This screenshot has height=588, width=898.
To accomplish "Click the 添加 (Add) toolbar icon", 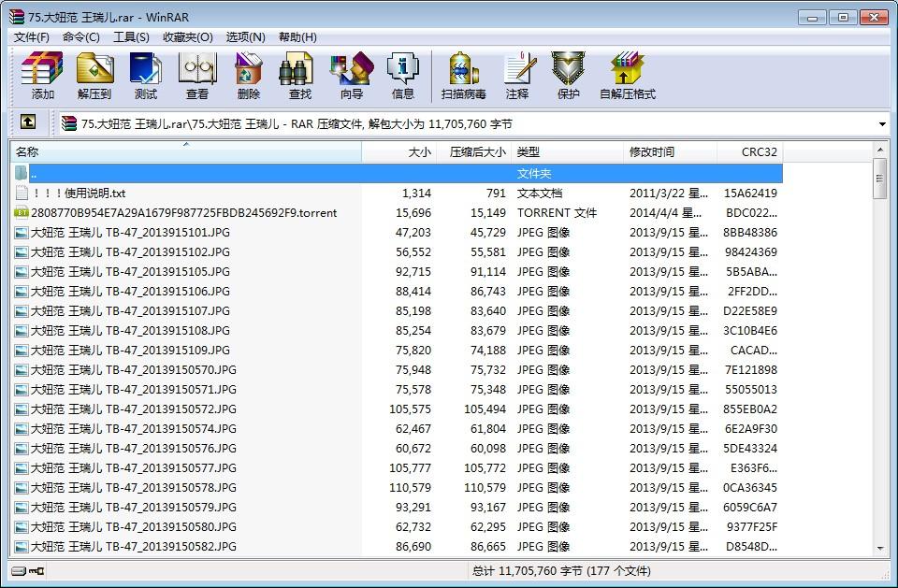I will (x=42, y=75).
